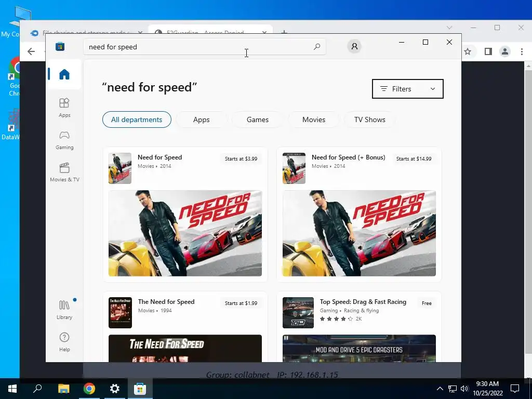Open Help in the Store sidebar
Viewport: 532px width, 399px height.
(x=64, y=342)
